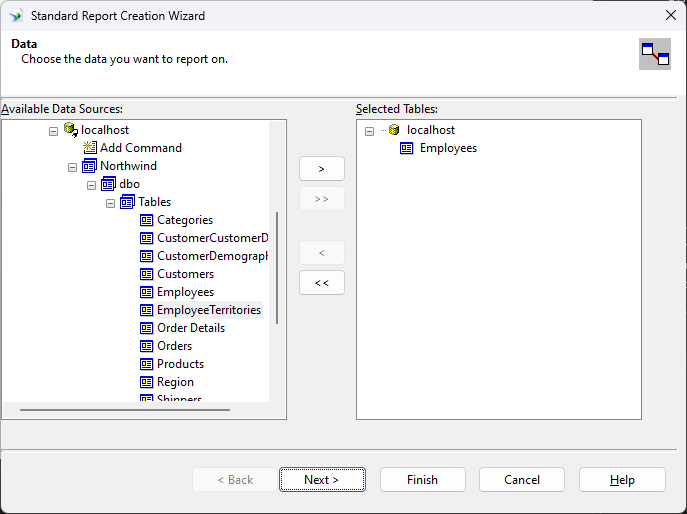This screenshot has height=514, width=687.
Task: Collapse the localhost node in Available Data Sources
Action: pos(54,130)
